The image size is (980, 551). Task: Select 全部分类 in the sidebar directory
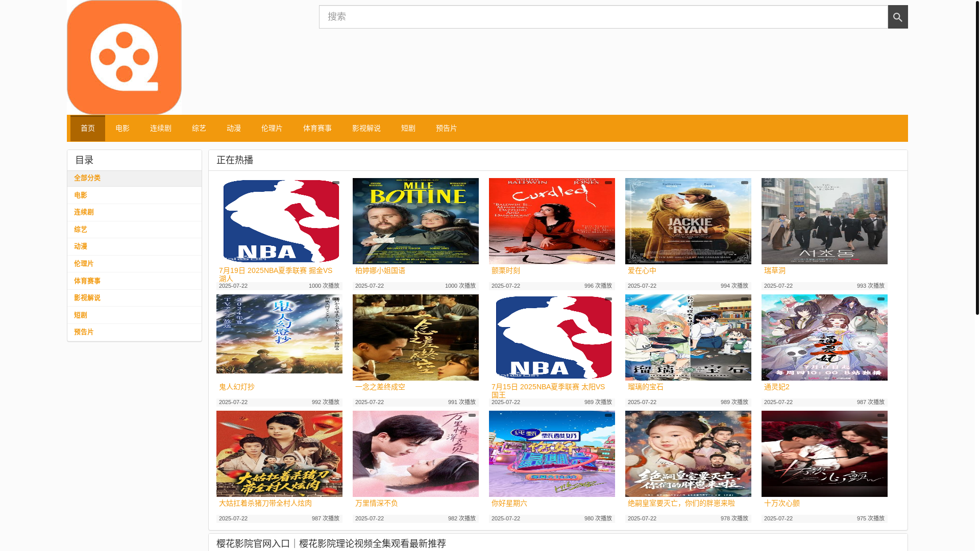[x=134, y=178]
